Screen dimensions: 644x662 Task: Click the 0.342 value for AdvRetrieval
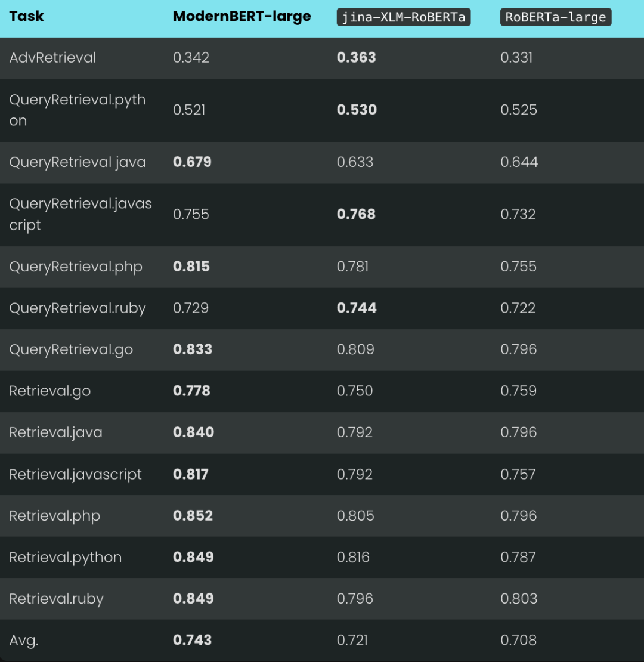click(x=191, y=57)
